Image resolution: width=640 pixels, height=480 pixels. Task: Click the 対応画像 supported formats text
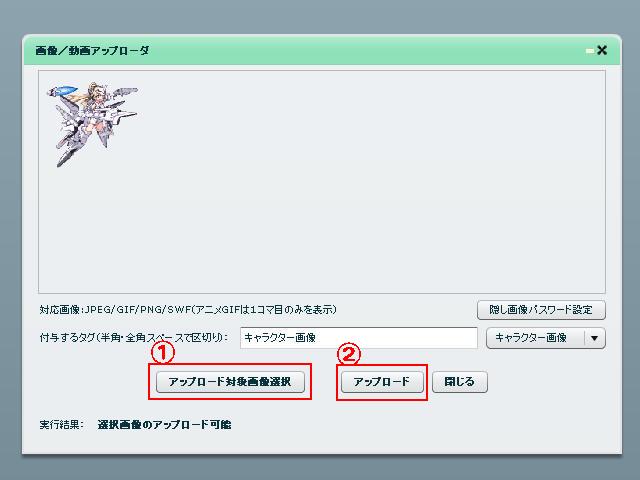click(x=187, y=309)
